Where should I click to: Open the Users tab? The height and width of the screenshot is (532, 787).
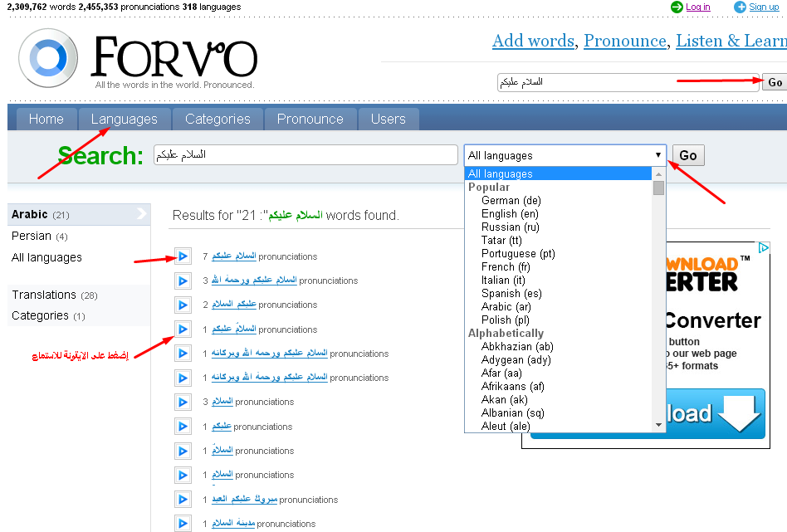388,119
